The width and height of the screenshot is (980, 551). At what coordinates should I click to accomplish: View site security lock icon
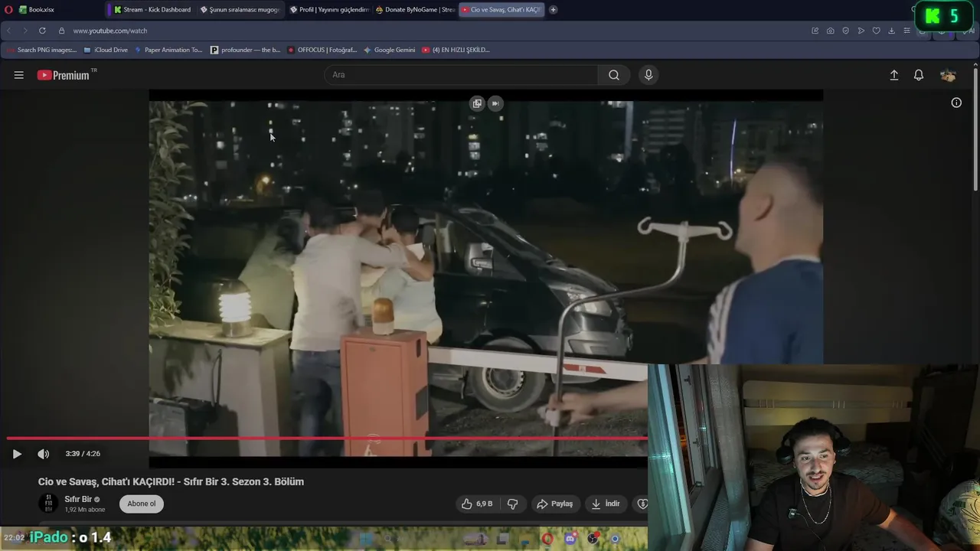coord(63,31)
